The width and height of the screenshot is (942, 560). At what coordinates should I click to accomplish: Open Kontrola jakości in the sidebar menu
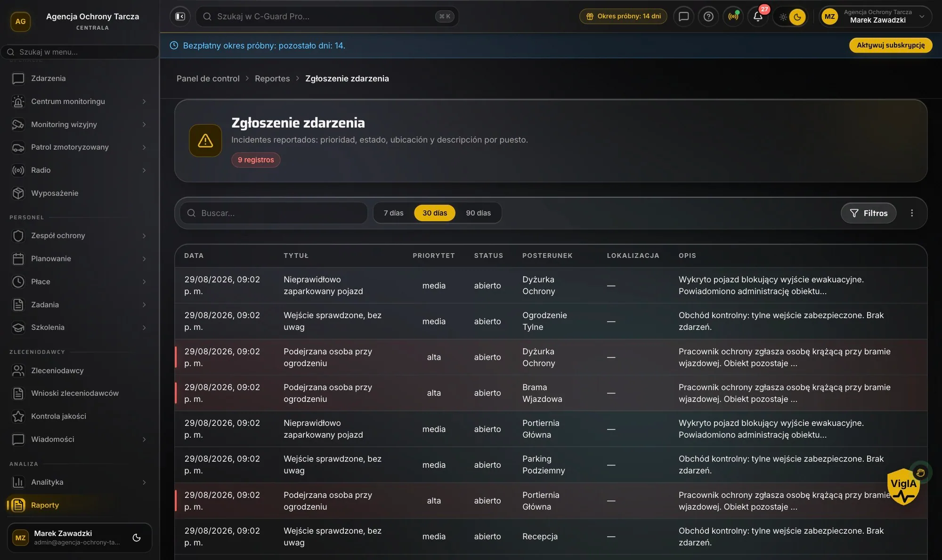[80, 416]
